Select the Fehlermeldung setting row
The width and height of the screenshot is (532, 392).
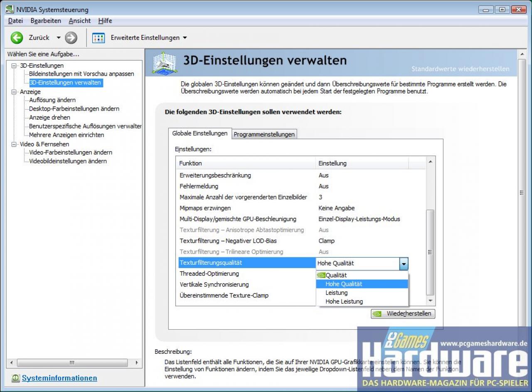301,186
